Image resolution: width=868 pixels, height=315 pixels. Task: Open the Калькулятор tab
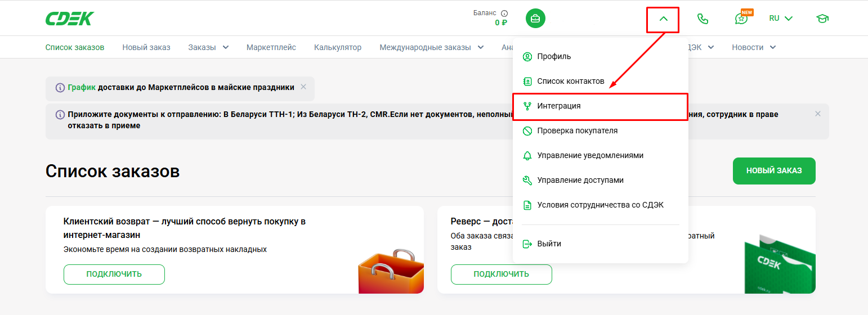338,47
